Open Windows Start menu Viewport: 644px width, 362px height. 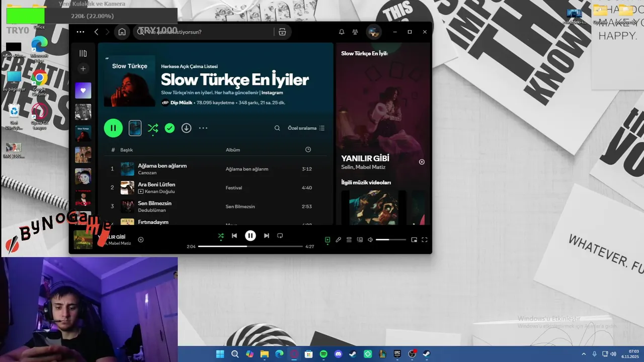coord(220,354)
